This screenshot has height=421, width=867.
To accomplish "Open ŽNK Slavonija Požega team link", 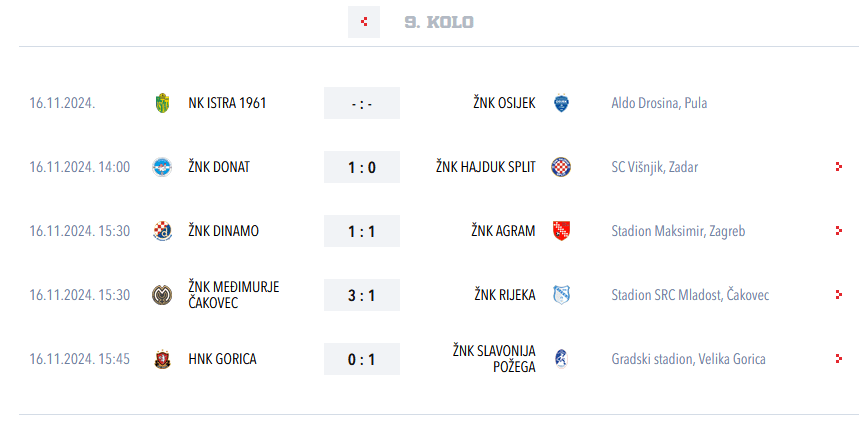I will [x=493, y=358].
